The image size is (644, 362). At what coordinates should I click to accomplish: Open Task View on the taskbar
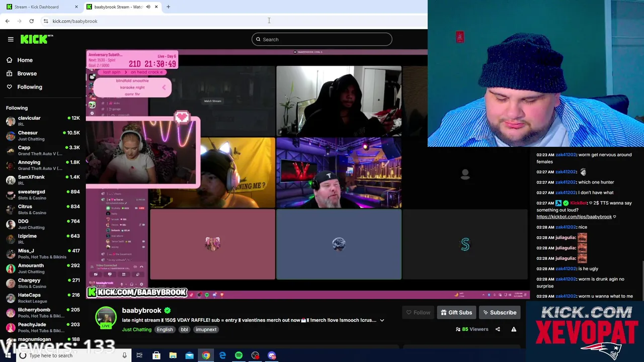[139, 355]
